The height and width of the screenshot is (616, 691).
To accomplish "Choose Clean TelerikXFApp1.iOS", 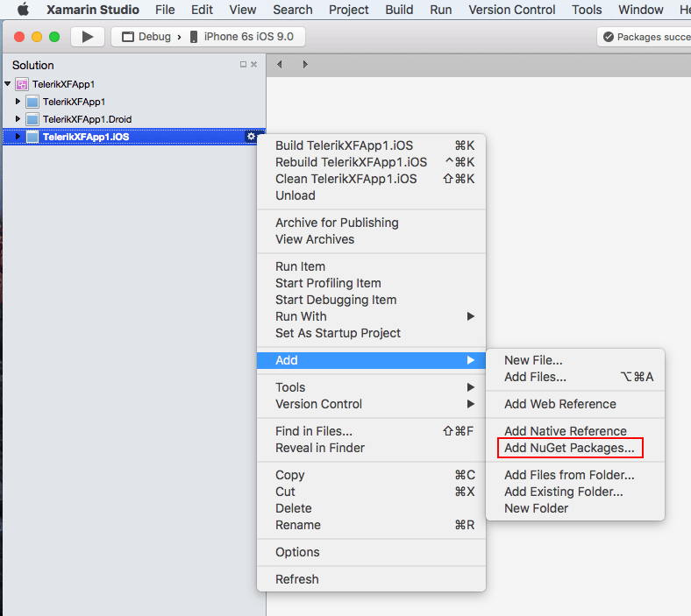I will click(371, 179).
